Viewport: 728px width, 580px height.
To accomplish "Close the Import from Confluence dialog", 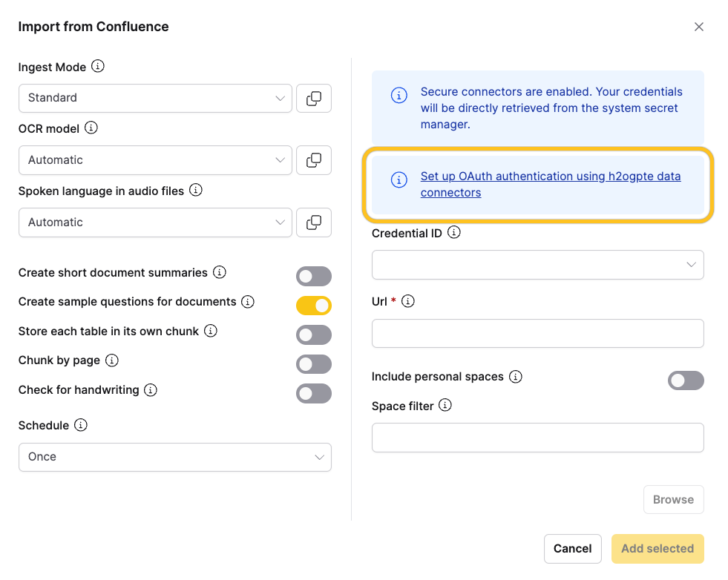I will tap(698, 27).
